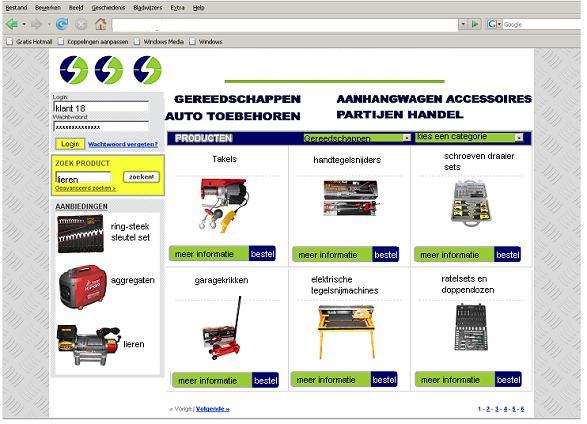Screen dimensions: 587x424
Task: Open the Extra menu
Action: coord(177,7)
